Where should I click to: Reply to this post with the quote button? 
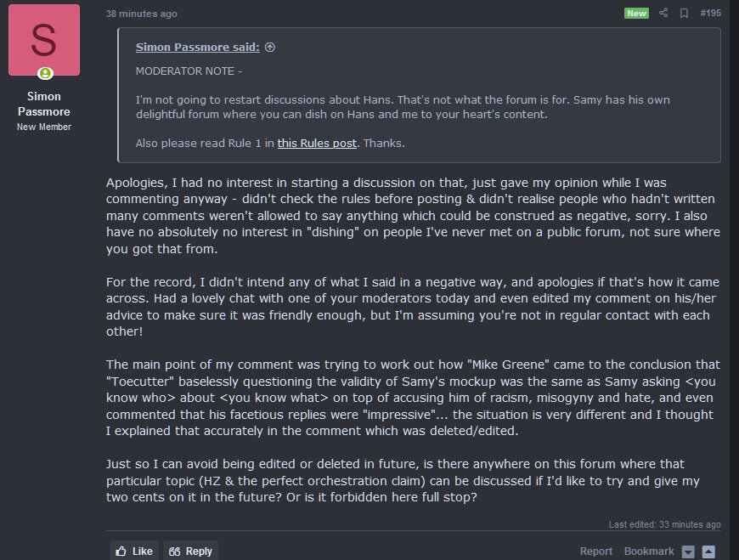click(x=190, y=551)
